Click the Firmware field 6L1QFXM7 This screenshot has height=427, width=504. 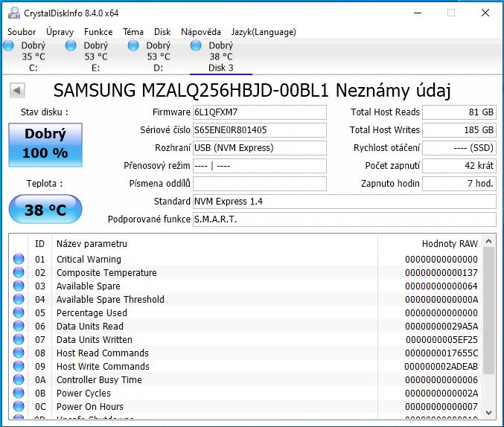(x=259, y=112)
